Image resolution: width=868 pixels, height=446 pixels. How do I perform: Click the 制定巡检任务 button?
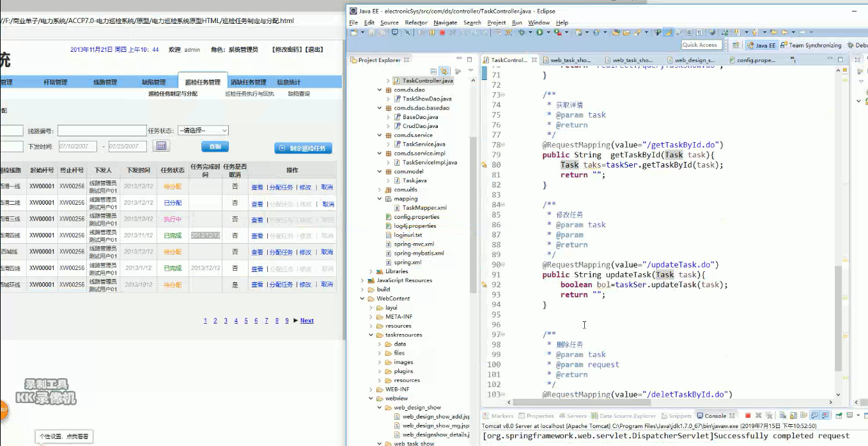pos(303,148)
